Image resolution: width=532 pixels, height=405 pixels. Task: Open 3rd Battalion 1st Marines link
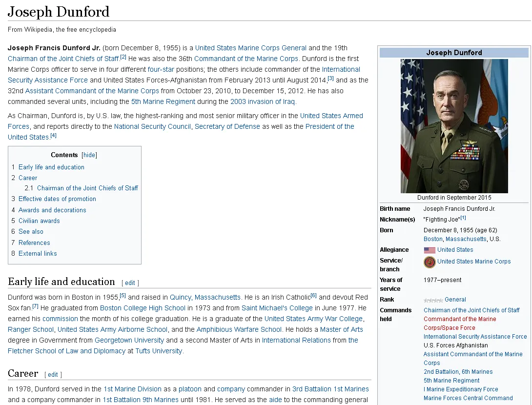[x=330, y=389]
